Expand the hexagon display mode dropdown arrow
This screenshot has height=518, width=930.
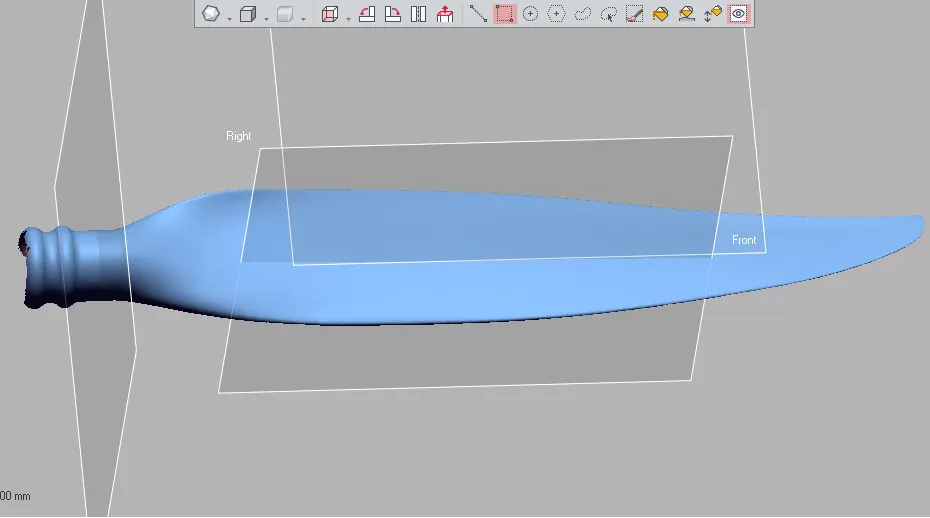(229, 18)
